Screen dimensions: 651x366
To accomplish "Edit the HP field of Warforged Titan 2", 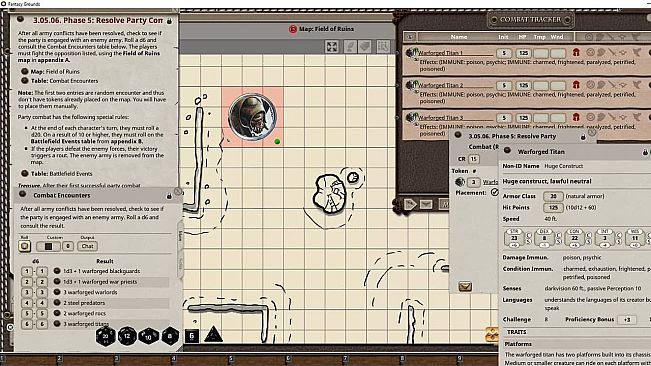I will point(524,85).
